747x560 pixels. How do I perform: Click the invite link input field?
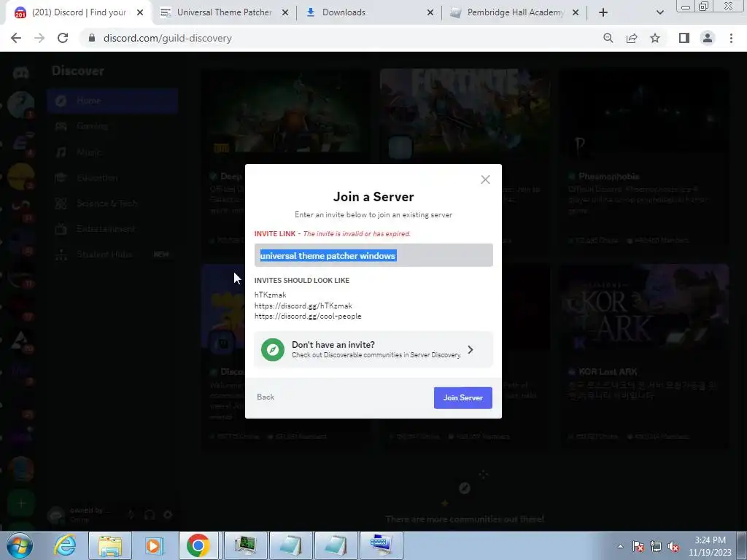pos(373,255)
